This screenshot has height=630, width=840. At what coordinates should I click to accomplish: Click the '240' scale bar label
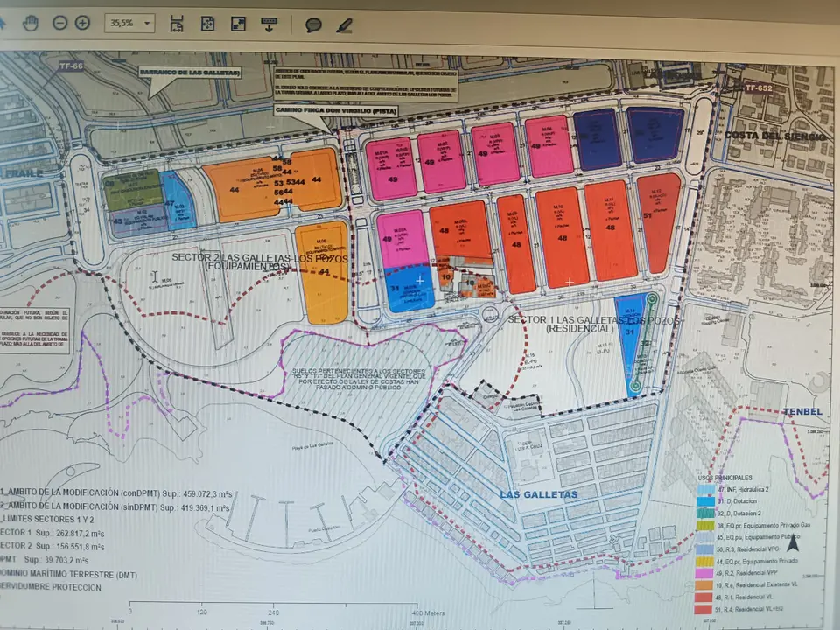point(273,612)
